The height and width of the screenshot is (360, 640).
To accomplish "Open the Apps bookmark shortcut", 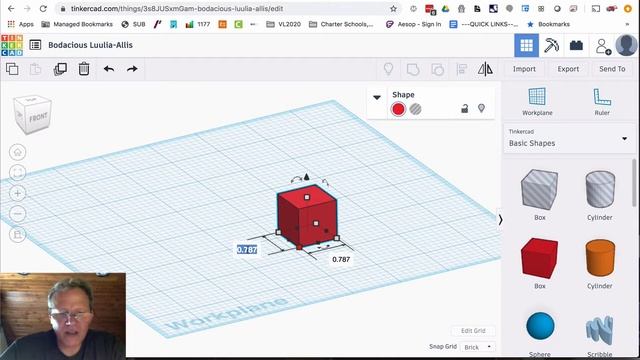I will pos(20,24).
